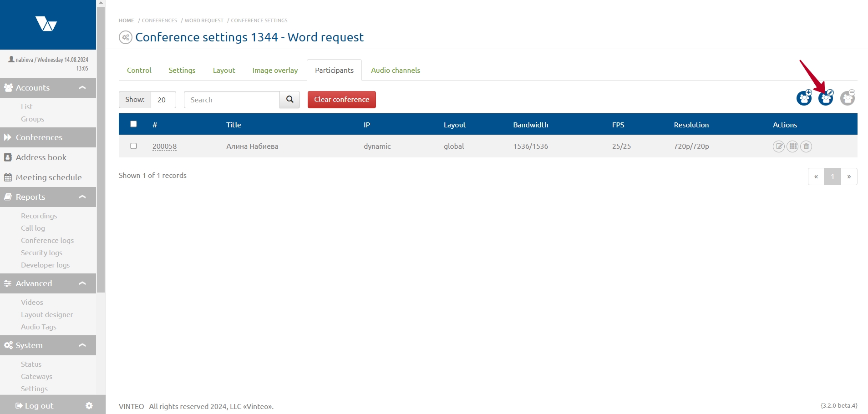Click the "dynamic" IP cell
This screenshot has height=414, width=868.
pyautogui.click(x=377, y=146)
